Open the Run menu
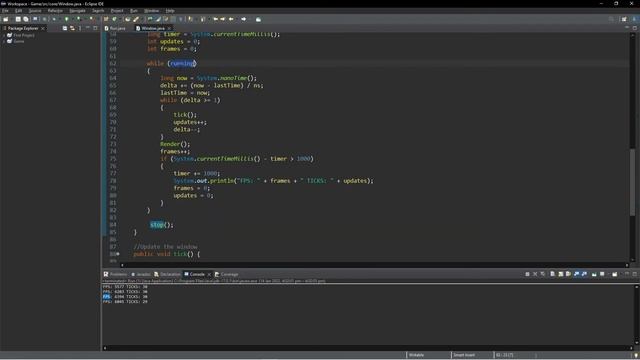The width and height of the screenshot is (640, 360). click(133, 11)
